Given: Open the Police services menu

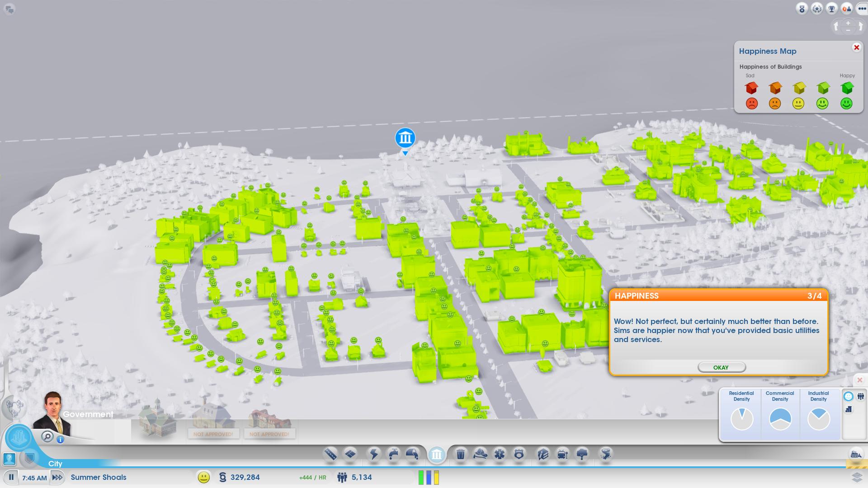Looking at the screenshot, I should tap(519, 454).
